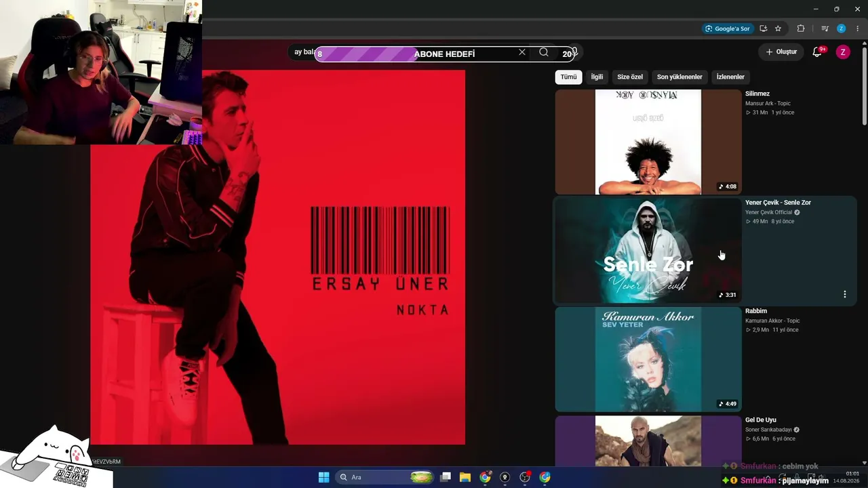Open Chrome media controls icon
This screenshot has width=868, height=488.
click(825, 28)
